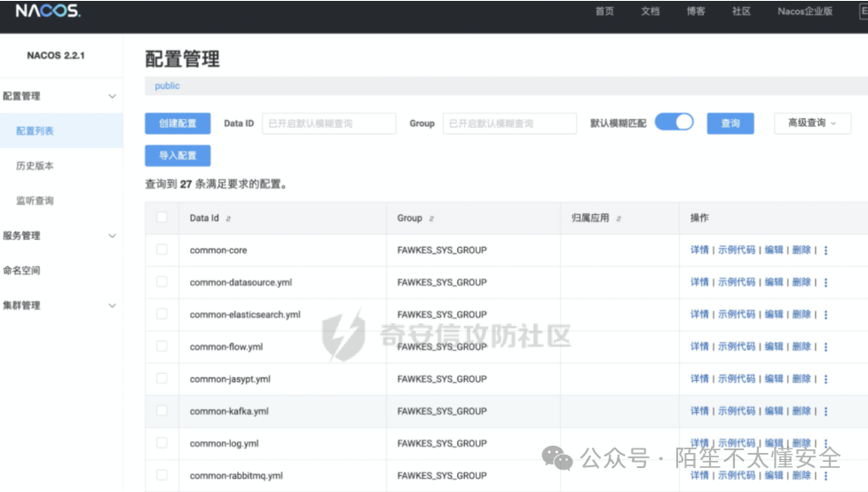This screenshot has width=868, height=492.
Task: Click the NACOS logo in header
Action: pyautogui.click(x=48, y=11)
